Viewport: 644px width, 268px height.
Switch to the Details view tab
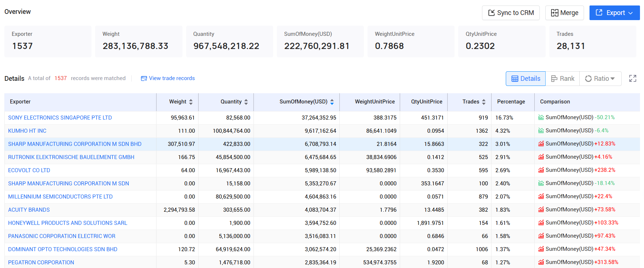(526, 79)
